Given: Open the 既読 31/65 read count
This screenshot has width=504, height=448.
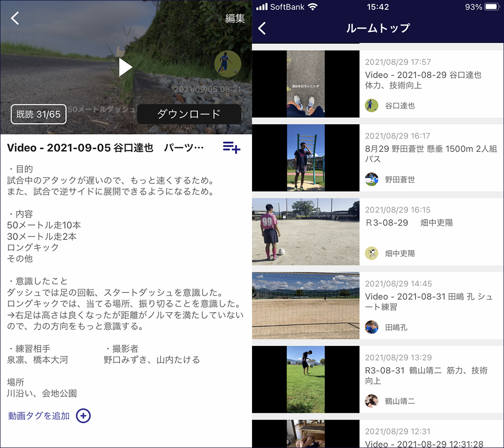Looking at the screenshot, I should [39, 114].
